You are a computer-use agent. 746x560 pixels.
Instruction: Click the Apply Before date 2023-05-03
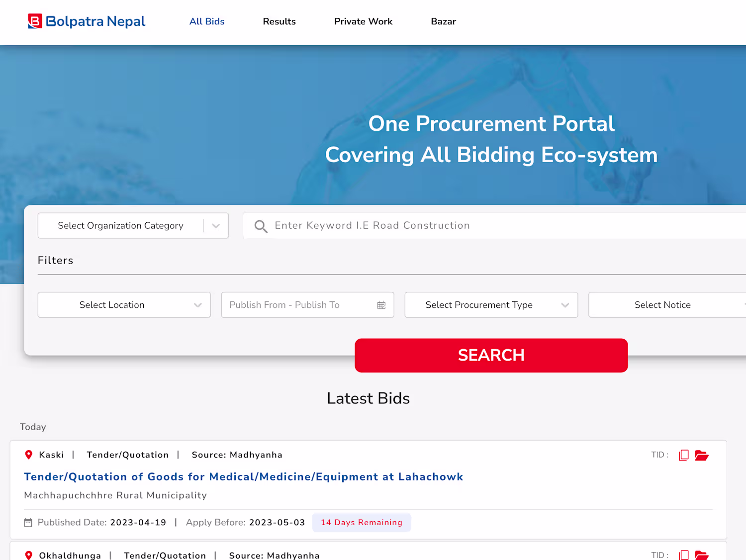click(x=277, y=523)
